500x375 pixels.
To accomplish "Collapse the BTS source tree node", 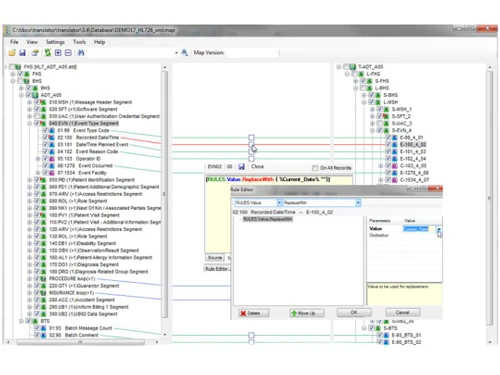I will coord(21,321).
